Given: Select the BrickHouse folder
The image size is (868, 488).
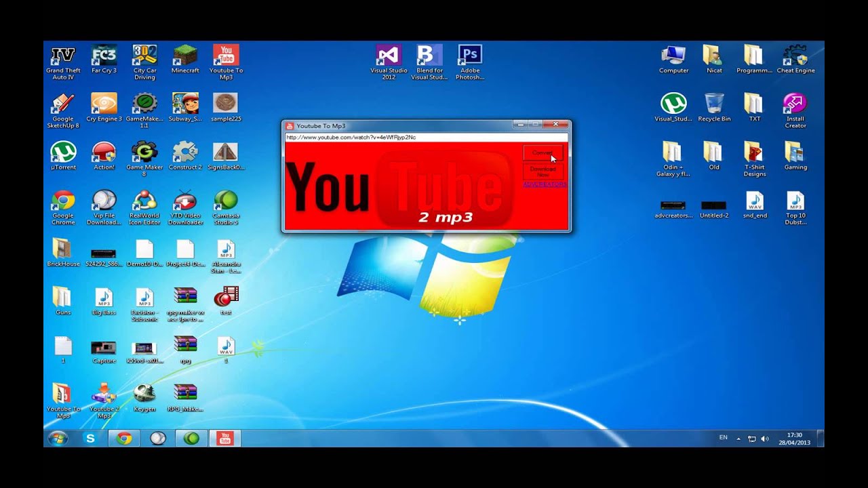Looking at the screenshot, I should [x=63, y=252].
